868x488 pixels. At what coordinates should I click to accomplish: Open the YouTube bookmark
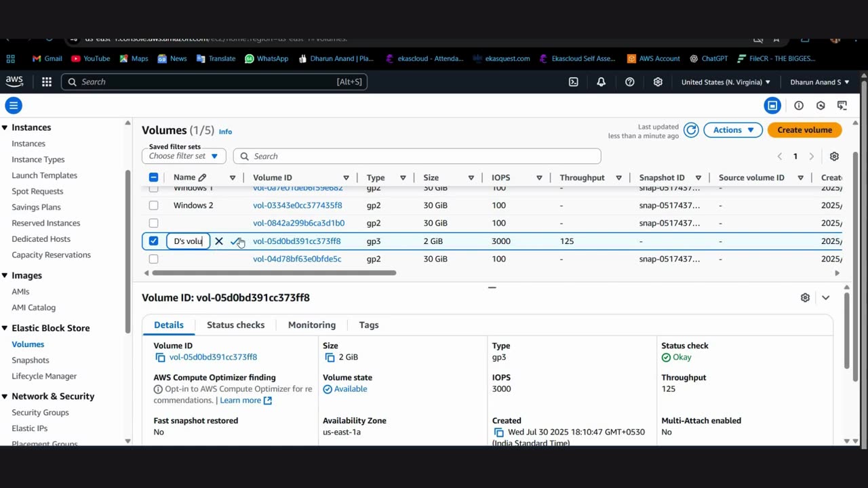coord(90,58)
